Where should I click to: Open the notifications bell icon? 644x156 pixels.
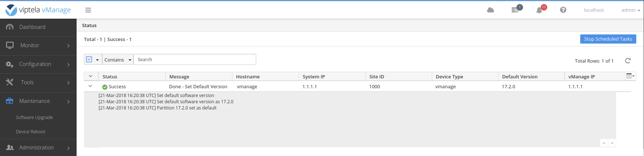click(539, 10)
